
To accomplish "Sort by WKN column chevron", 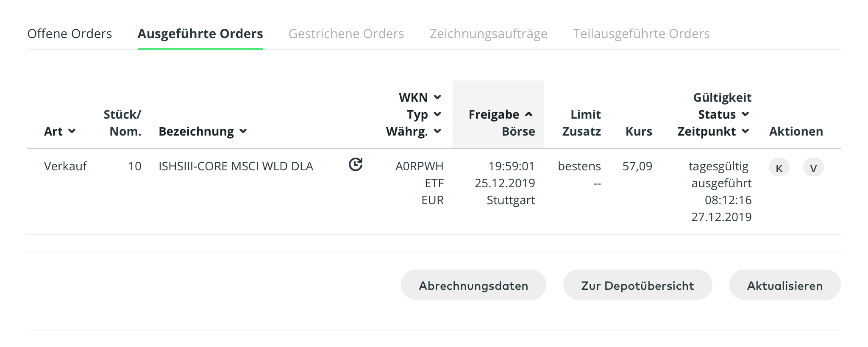I will click(x=438, y=97).
